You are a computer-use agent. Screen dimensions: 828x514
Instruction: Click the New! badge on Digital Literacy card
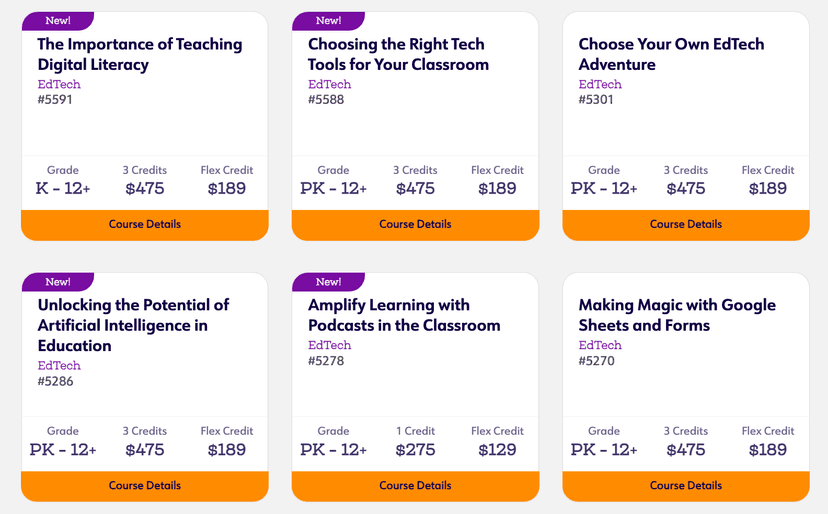click(x=58, y=21)
